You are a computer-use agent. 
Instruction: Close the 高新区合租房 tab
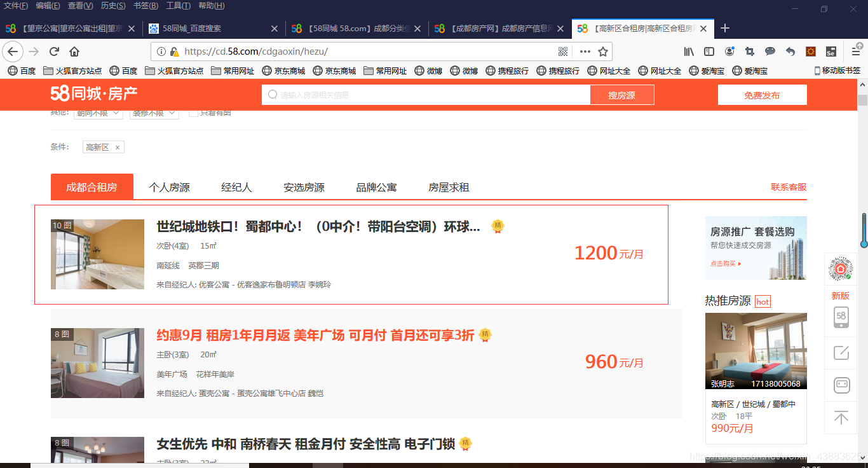point(704,29)
